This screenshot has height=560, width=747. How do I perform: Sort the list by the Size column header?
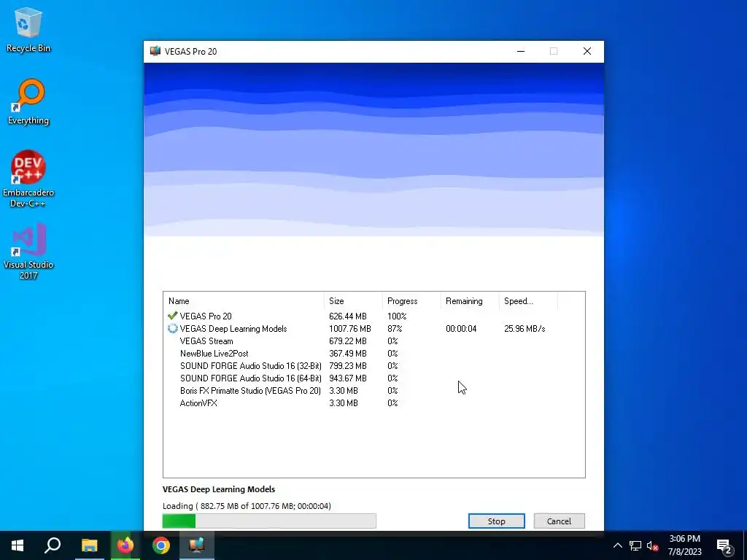click(x=353, y=301)
